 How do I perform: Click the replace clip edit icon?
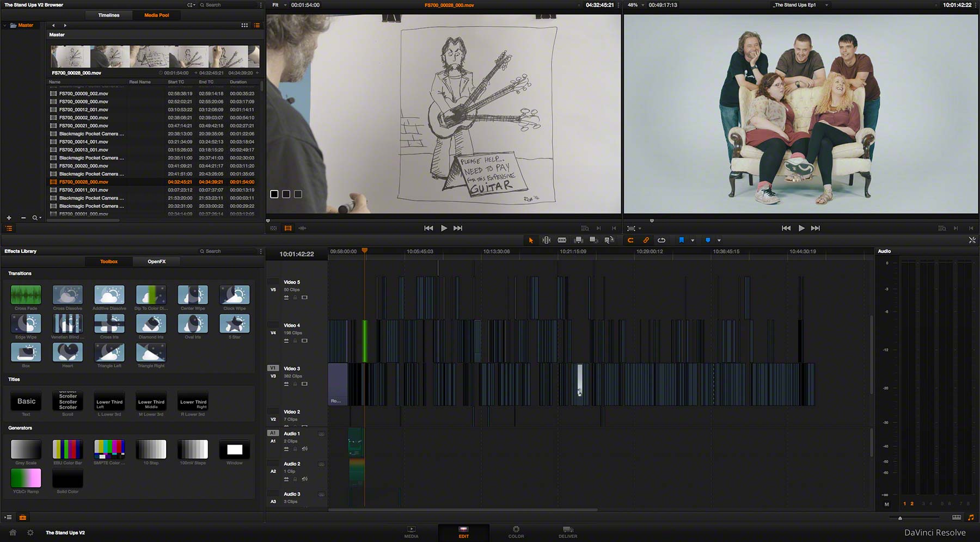(x=610, y=240)
